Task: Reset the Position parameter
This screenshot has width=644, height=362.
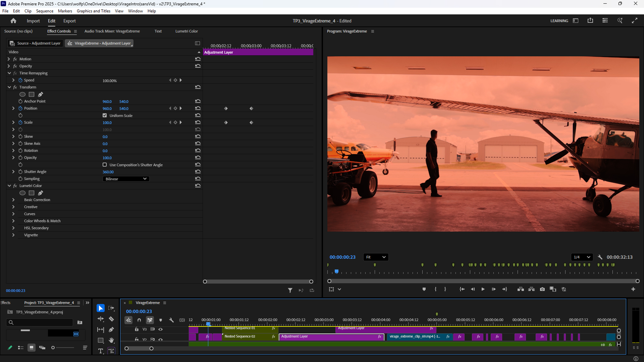Action: point(198,108)
